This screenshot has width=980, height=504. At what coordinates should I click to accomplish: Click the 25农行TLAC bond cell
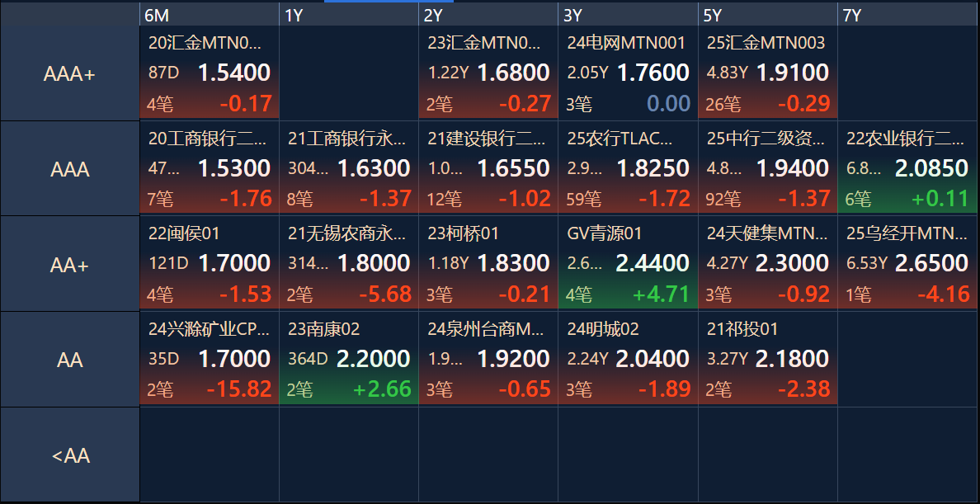point(628,168)
